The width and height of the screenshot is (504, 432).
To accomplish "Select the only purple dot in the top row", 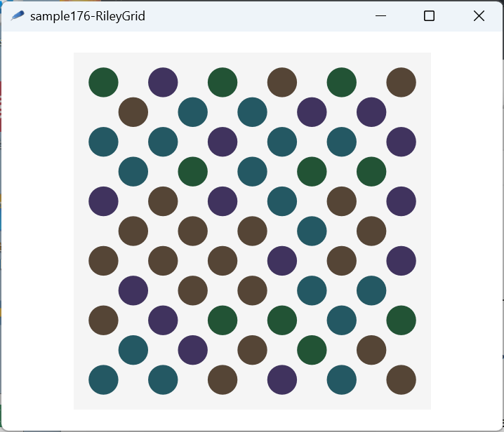I will (163, 82).
